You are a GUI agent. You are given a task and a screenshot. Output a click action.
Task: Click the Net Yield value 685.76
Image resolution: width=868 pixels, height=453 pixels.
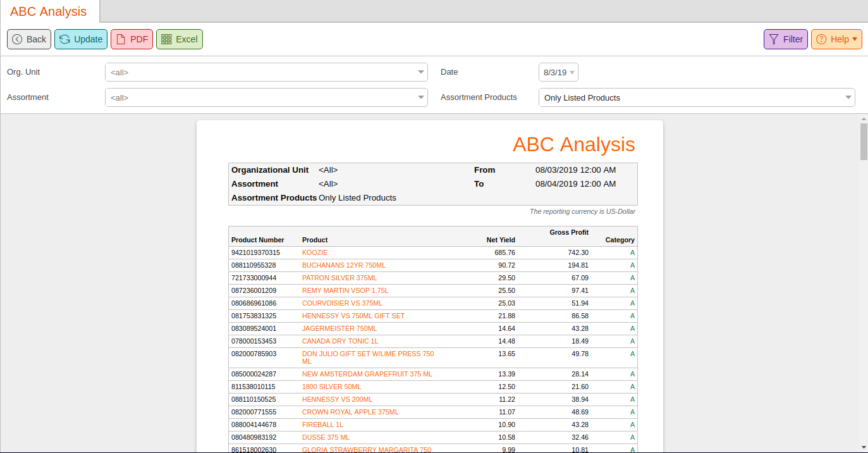point(504,252)
